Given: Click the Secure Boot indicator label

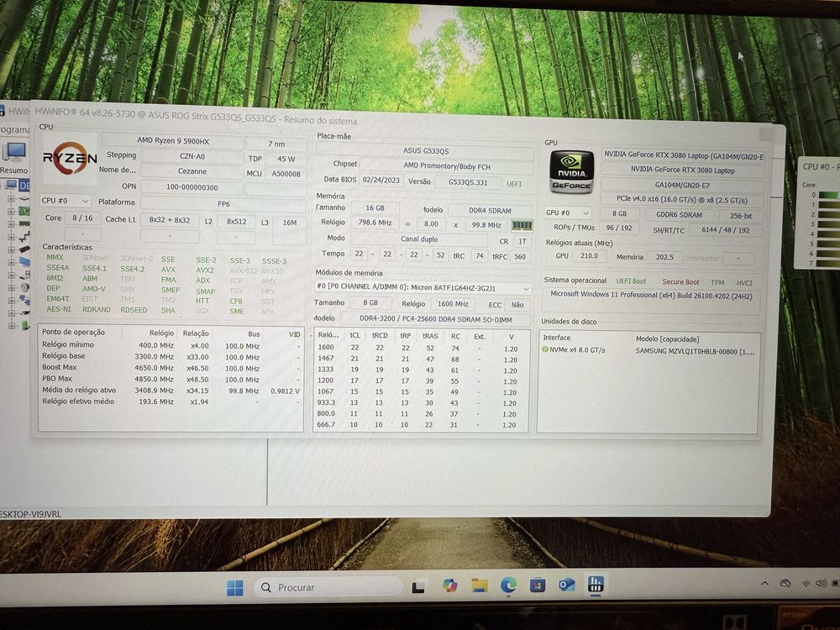Looking at the screenshot, I should tap(680, 281).
